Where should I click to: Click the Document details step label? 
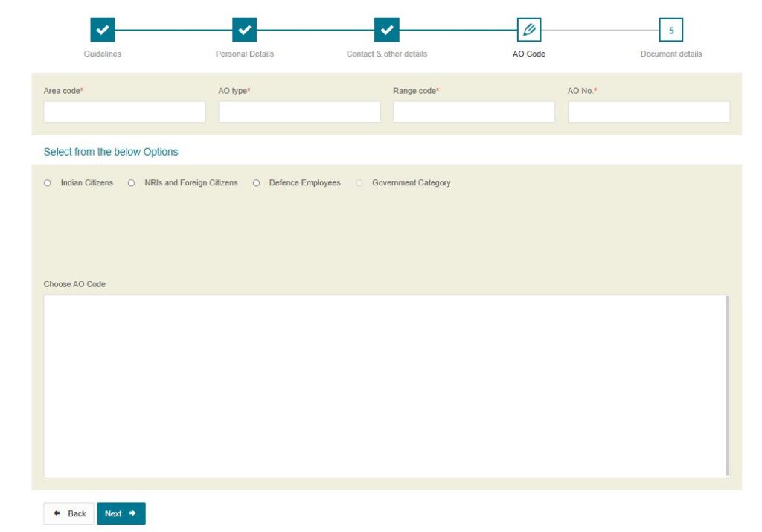click(671, 54)
